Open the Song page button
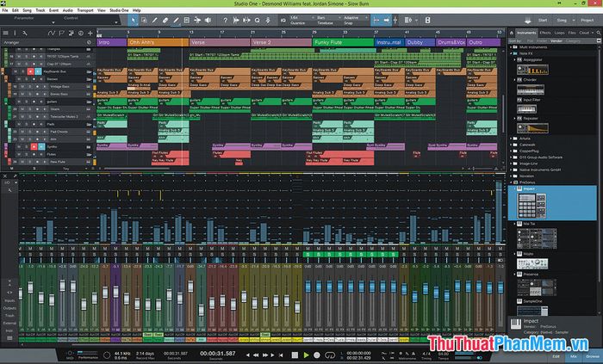This screenshot has height=364, width=603. coord(562,21)
